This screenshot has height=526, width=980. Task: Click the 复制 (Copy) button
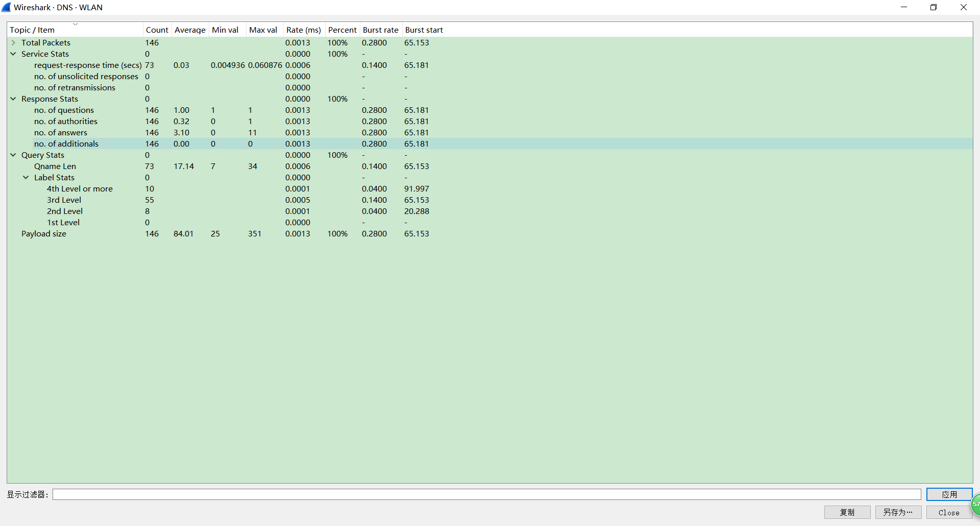pos(847,512)
